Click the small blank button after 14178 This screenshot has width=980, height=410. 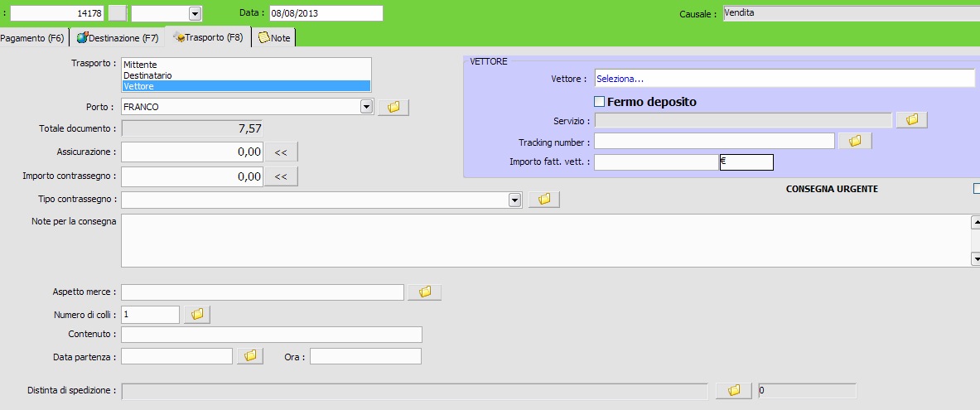tap(118, 13)
